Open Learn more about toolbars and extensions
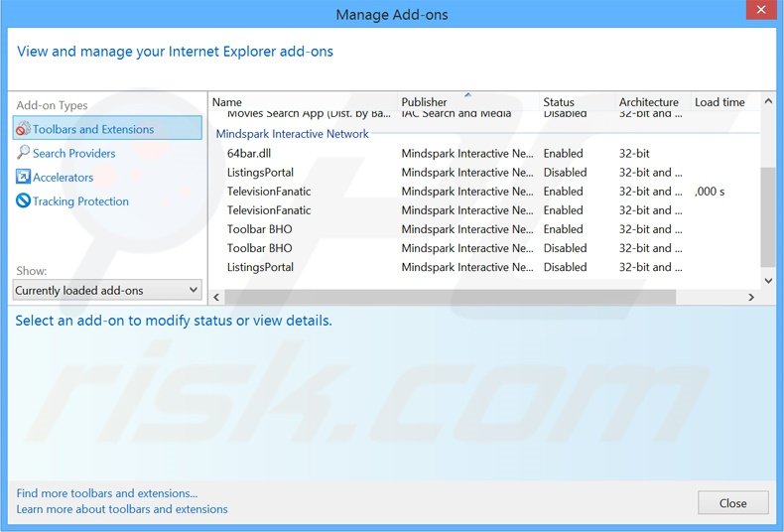 pos(122,509)
